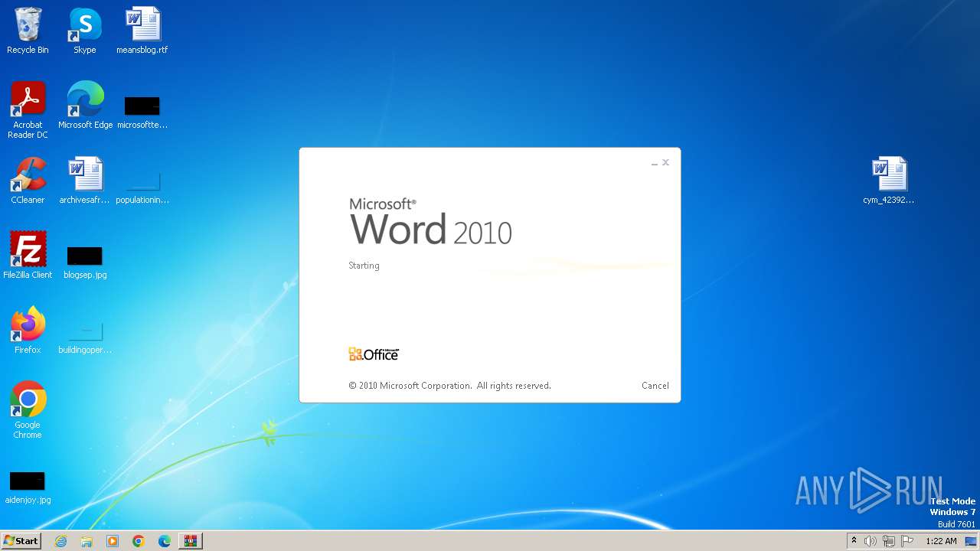
Task: Click the Microsoft Word 2010 logo text
Action: pyautogui.click(x=431, y=222)
